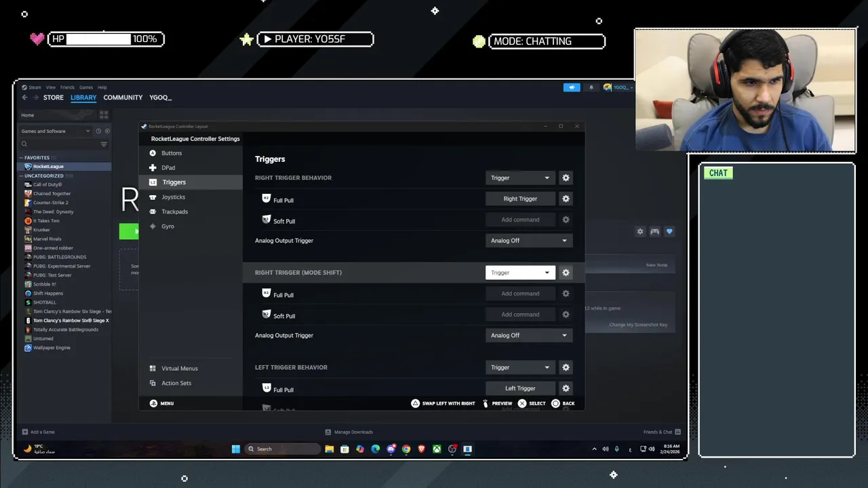Image resolution: width=868 pixels, height=488 pixels.
Task: Open the first Analog Output Trigger dropdown
Action: 529,241
